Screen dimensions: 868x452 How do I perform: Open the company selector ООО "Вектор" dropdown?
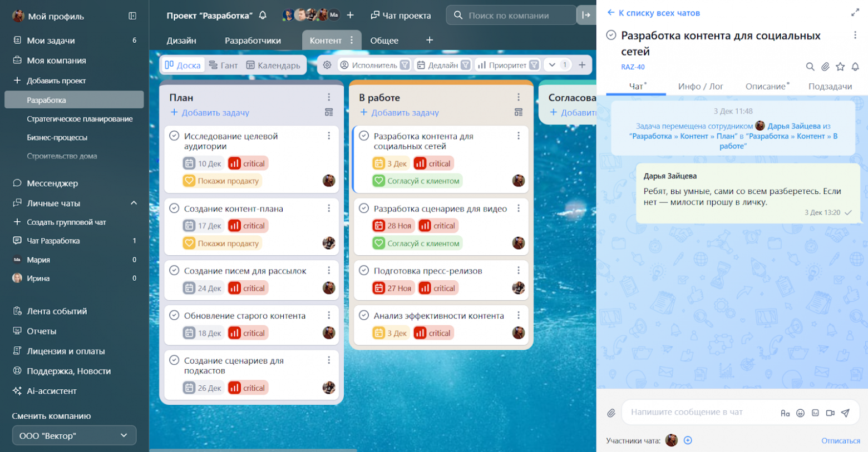tap(74, 435)
